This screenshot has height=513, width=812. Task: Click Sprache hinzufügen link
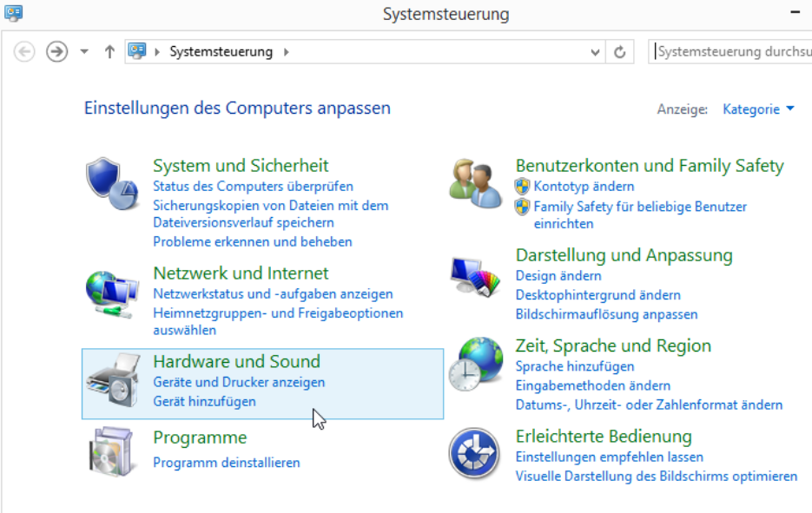pos(575,366)
